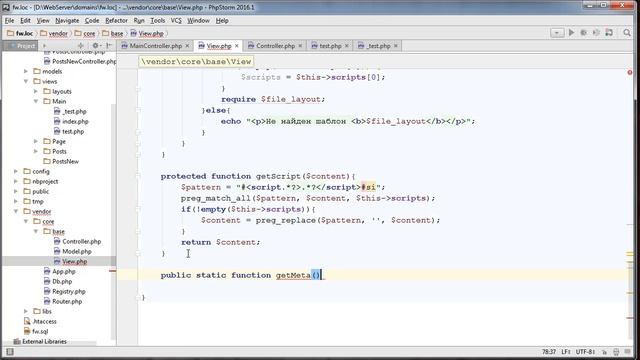Change line separator LF in status bar
Image resolution: width=640 pixels, height=360 pixels.
[565, 352]
